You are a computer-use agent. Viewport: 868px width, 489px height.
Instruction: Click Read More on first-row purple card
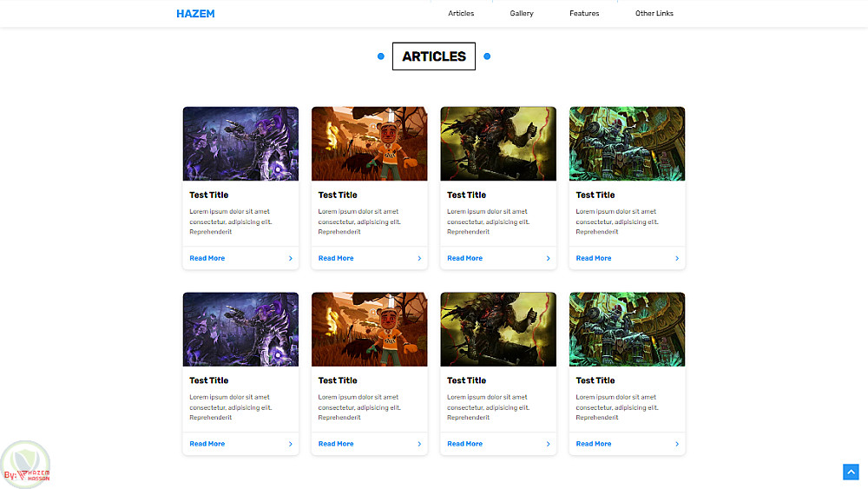pyautogui.click(x=207, y=258)
